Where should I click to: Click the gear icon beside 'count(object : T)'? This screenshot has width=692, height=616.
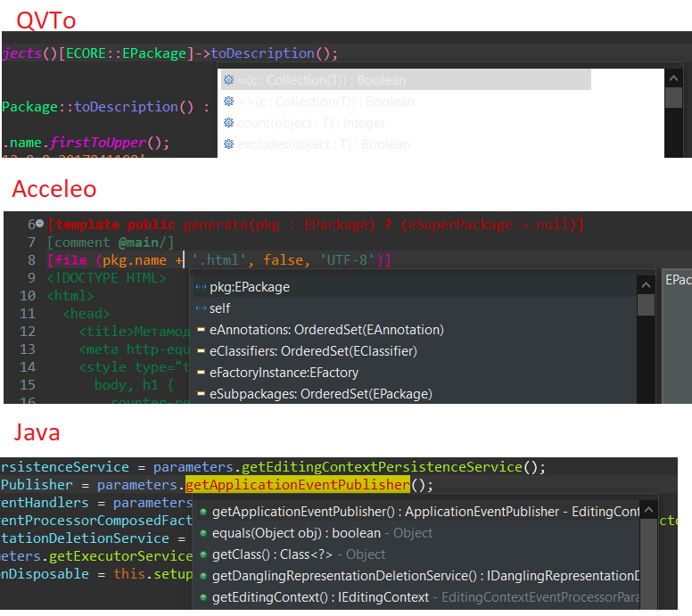point(228,123)
